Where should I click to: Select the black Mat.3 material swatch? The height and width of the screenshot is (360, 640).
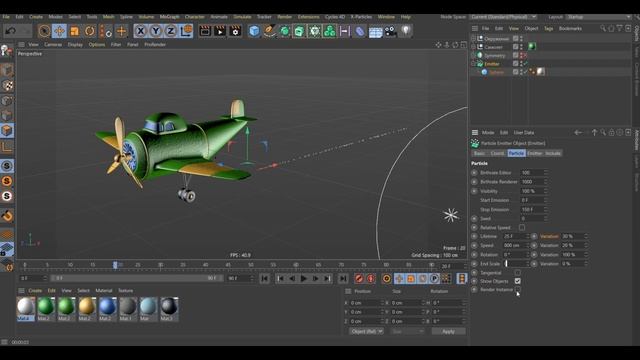[169, 309]
